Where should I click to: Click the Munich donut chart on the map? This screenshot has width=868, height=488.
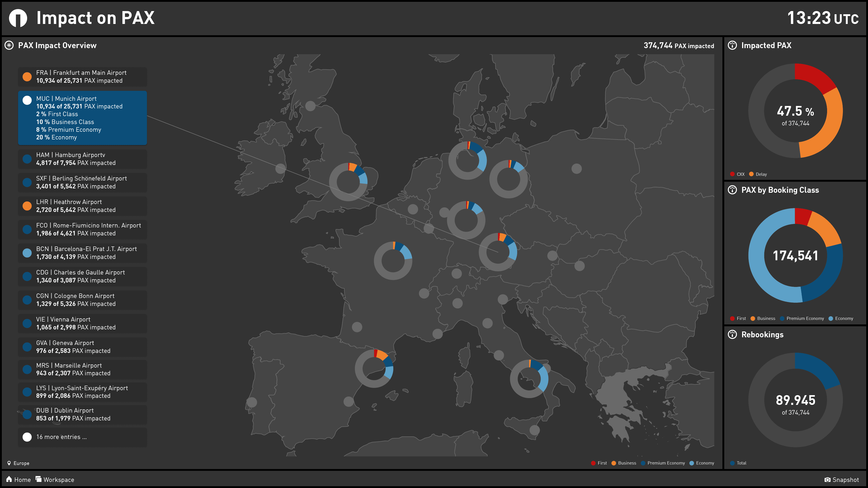[498, 252]
